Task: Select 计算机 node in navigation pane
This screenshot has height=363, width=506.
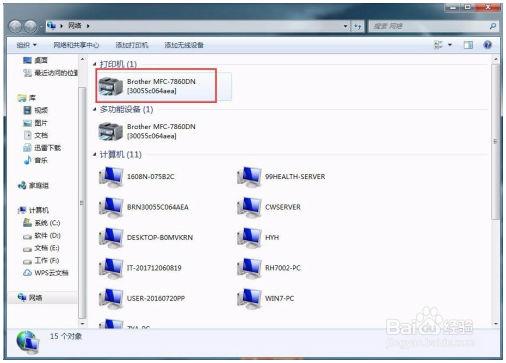Action: (x=33, y=210)
